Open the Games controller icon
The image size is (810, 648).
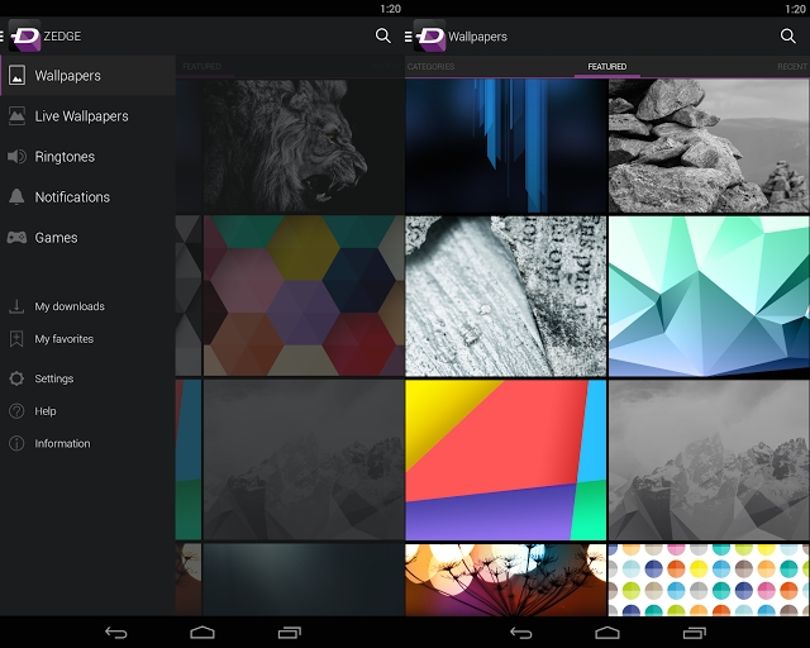click(17, 237)
